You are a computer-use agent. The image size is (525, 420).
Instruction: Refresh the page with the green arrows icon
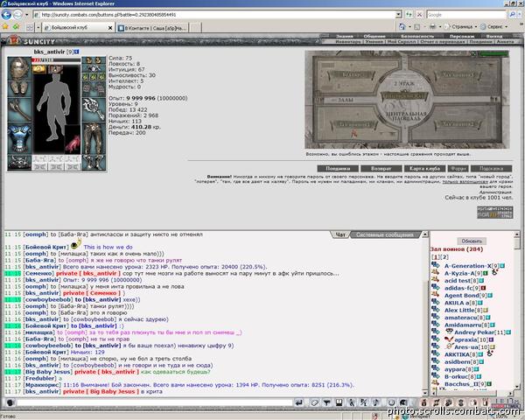click(409, 15)
